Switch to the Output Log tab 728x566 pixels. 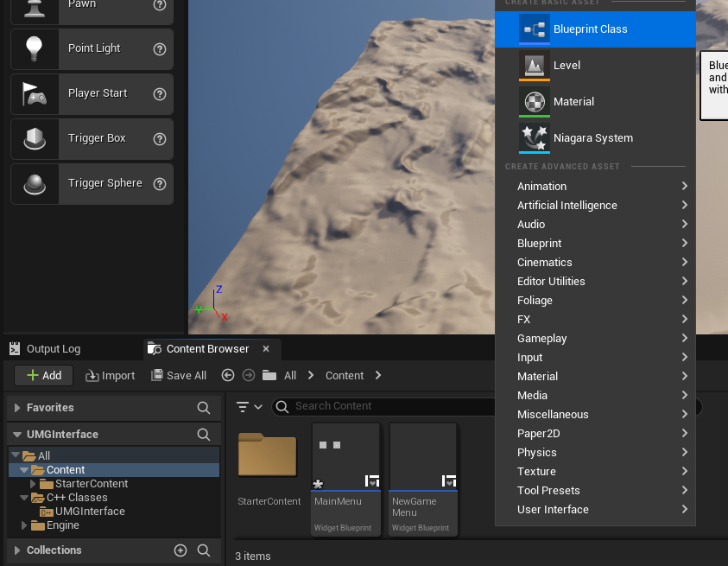click(45, 348)
